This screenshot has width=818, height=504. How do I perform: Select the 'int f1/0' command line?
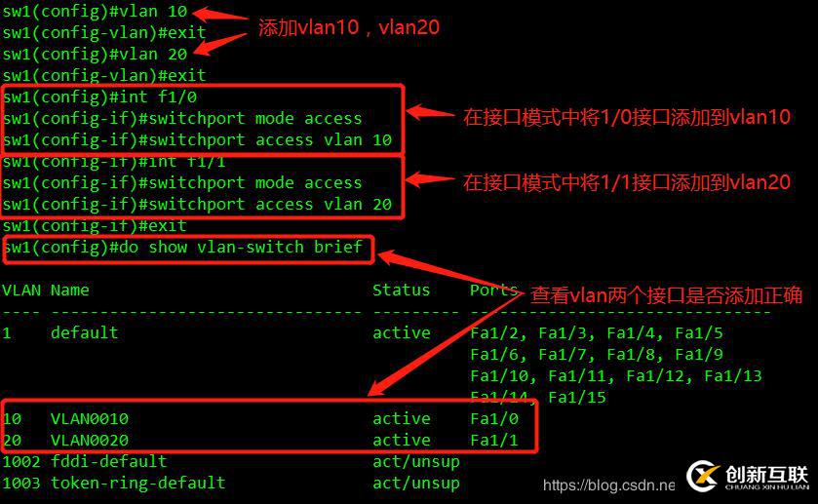click(99, 97)
